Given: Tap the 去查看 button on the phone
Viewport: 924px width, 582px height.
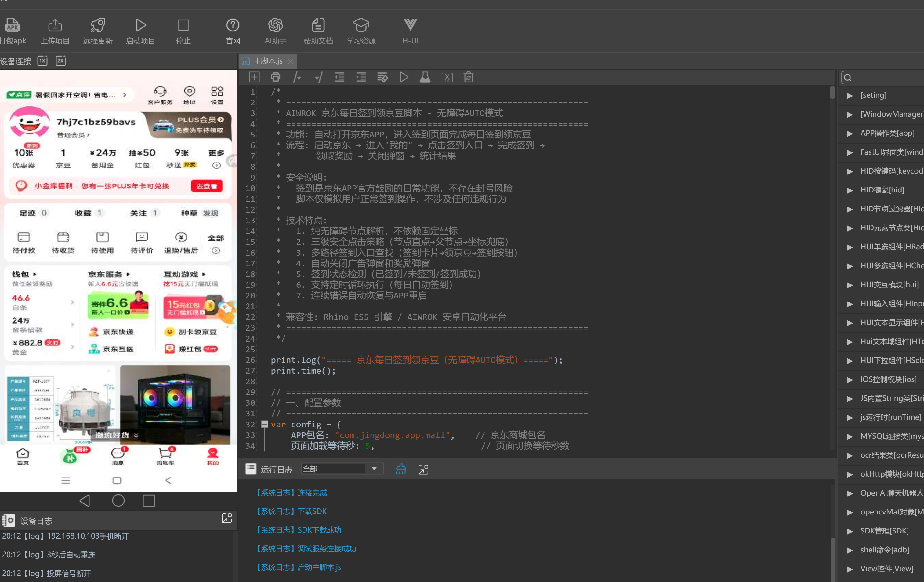Looking at the screenshot, I should pos(207,186).
